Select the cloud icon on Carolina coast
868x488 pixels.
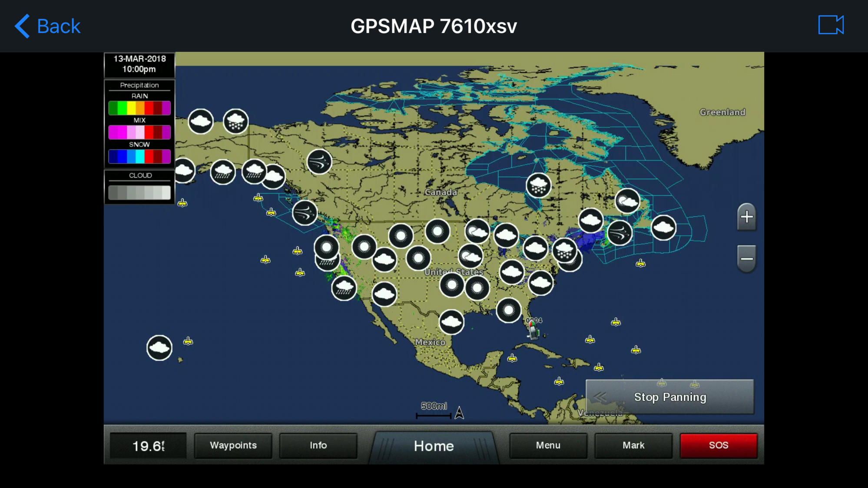tap(540, 283)
